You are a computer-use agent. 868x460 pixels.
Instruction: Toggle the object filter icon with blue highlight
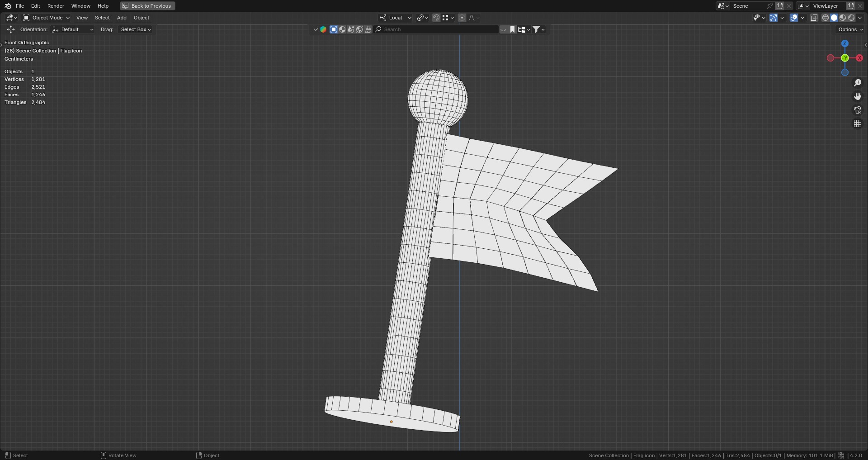point(334,29)
